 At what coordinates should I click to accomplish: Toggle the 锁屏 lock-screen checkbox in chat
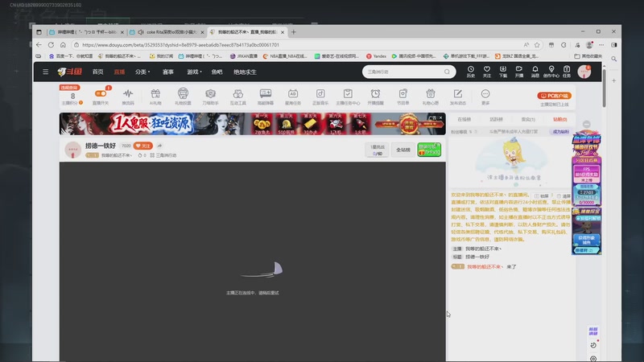point(541,196)
